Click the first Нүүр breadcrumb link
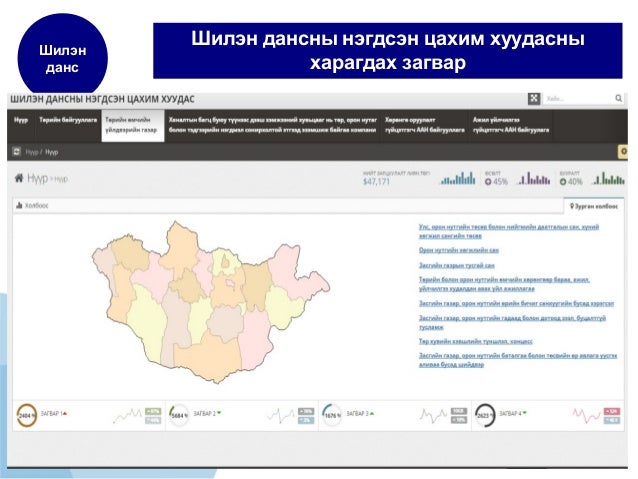This screenshot has height=479, width=638. (x=31, y=152)
